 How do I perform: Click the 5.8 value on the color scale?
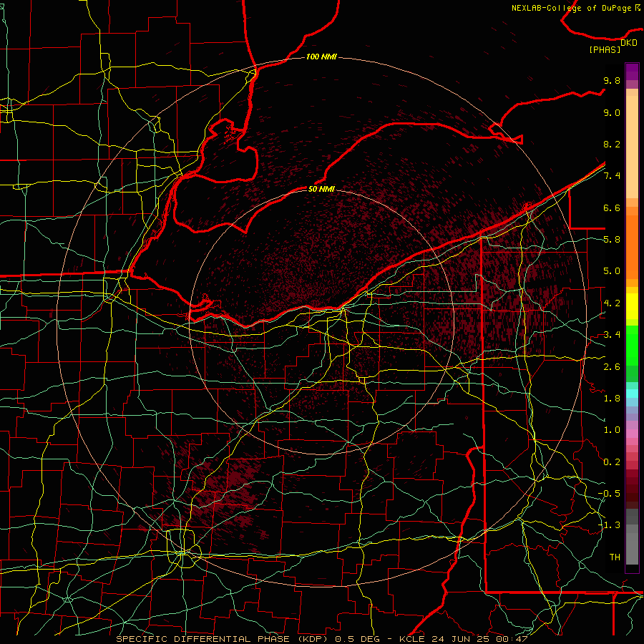tap(612, 240)
